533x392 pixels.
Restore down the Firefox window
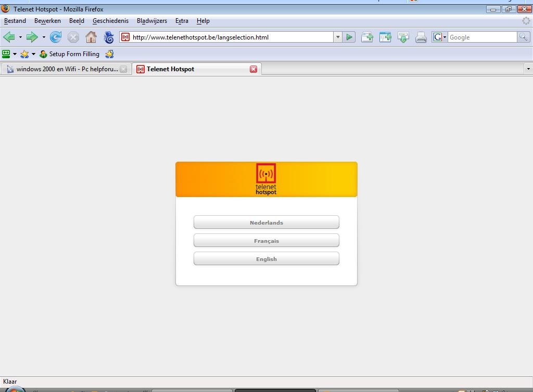coord(509,9)
